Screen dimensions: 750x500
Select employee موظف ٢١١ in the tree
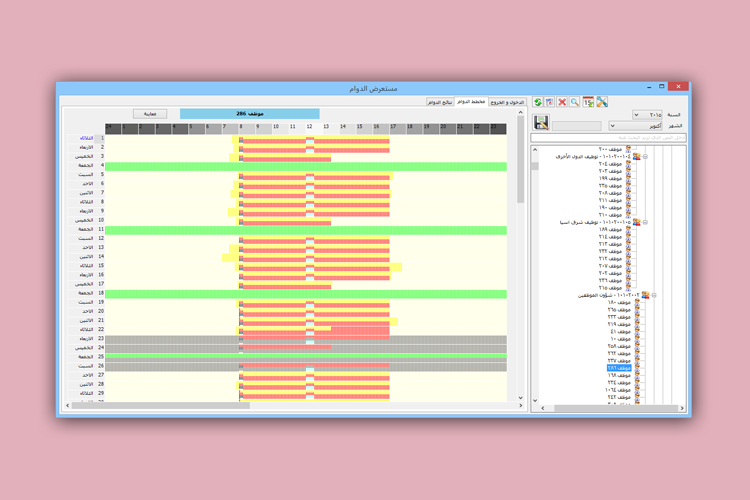(610, 200)
